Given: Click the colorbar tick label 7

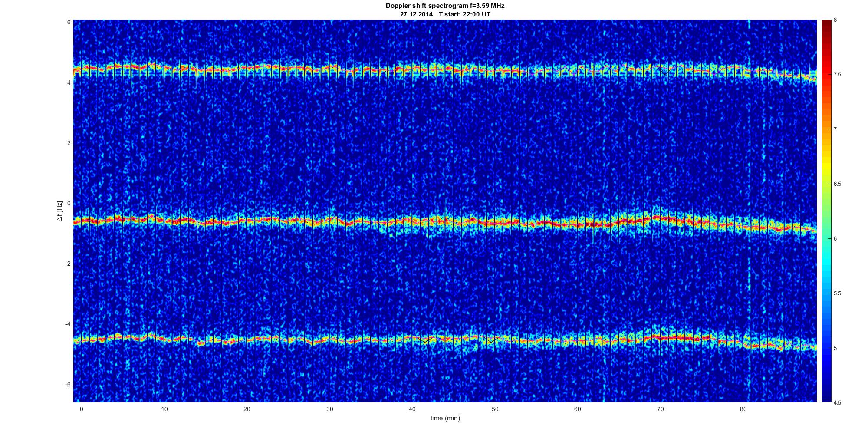Looking at the screenshot, I should pyautogui.click(x=835, y=129).
